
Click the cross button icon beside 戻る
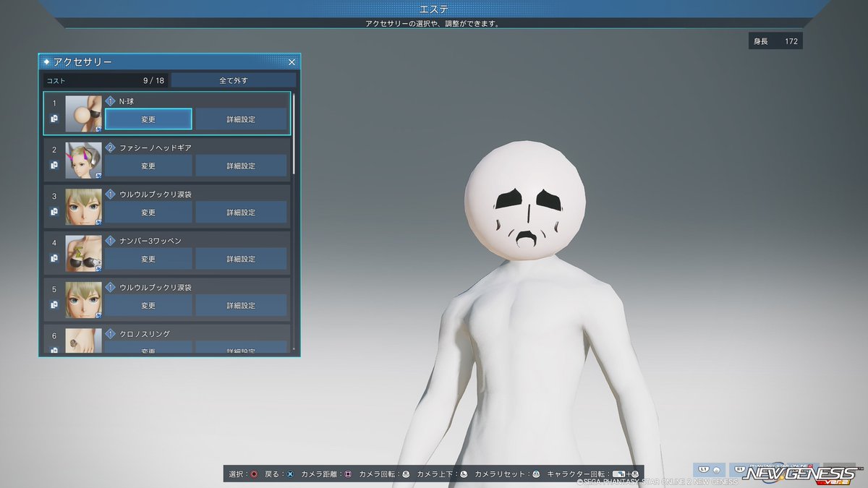289,474
